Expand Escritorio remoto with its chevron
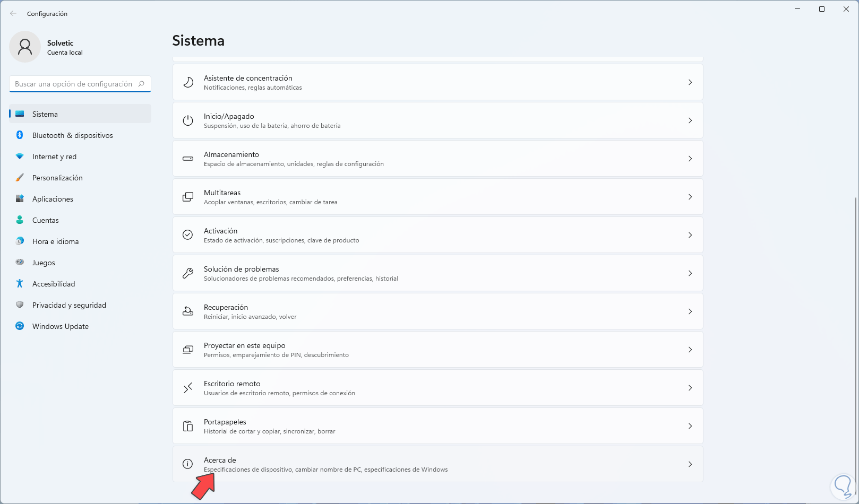The height and width of the screenshot is (504, 859). tap(690, 388)
